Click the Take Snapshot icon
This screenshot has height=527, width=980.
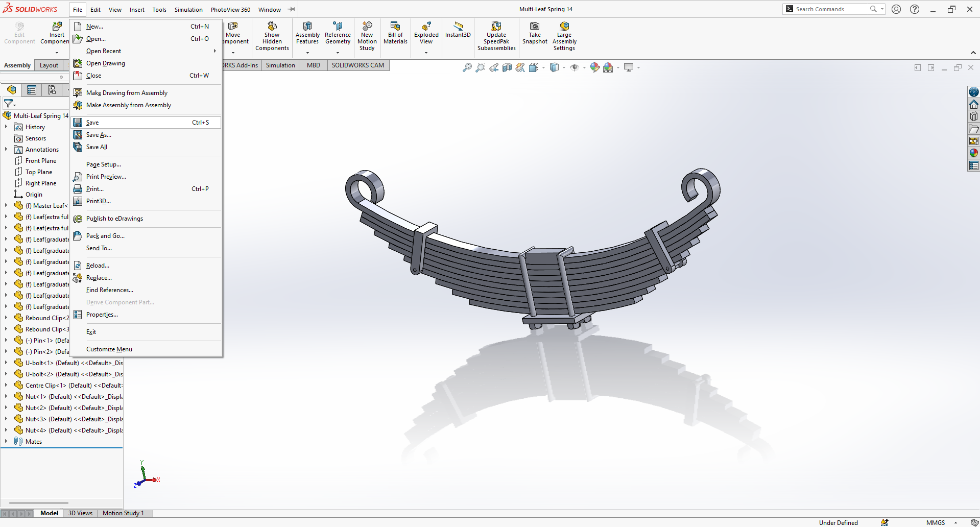pos(534,27)
